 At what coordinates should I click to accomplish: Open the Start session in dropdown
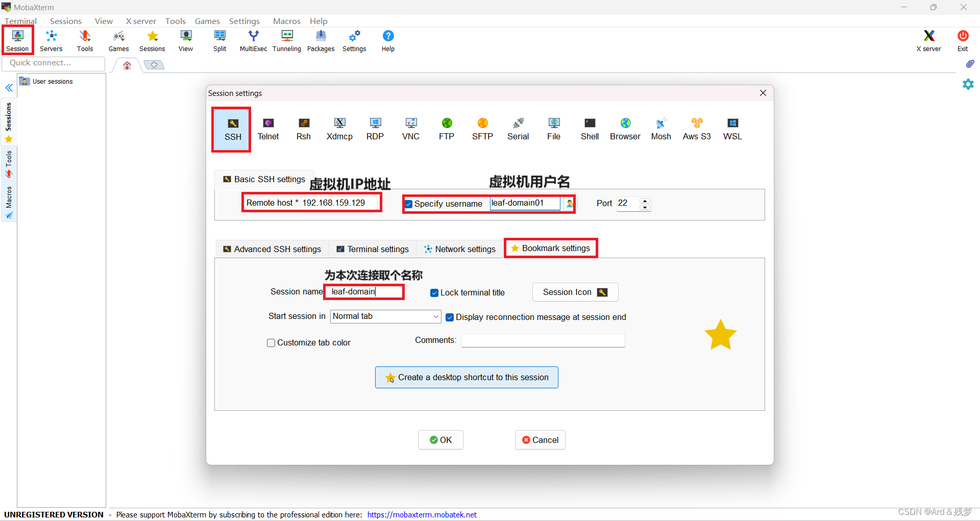386,316
